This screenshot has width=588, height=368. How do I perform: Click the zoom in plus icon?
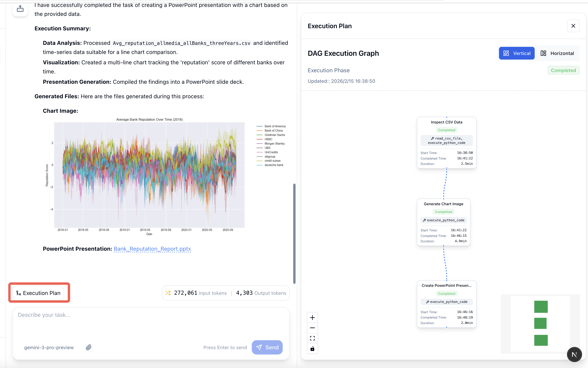pyautogui.click(x=312, y=317)
